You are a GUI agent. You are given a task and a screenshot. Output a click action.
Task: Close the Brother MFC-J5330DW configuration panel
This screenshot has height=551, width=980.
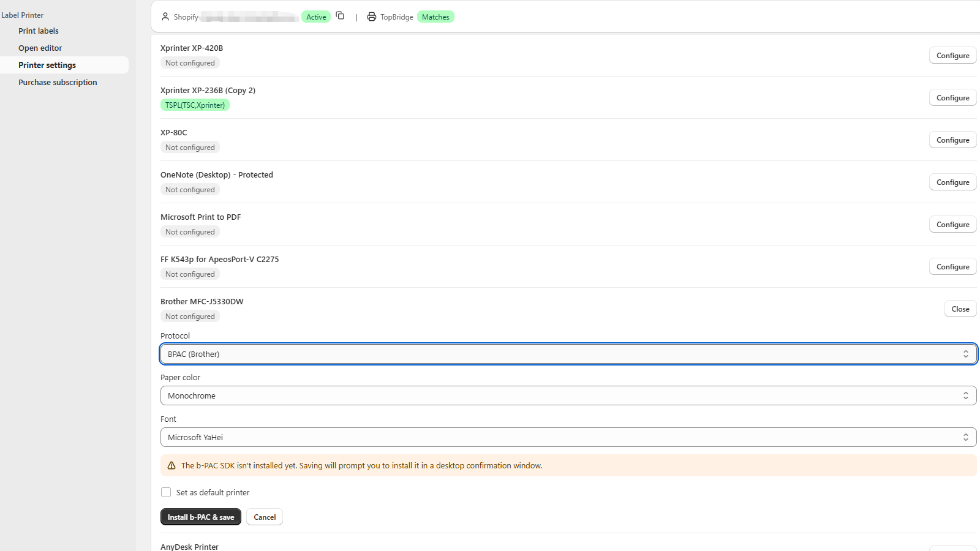[x=960, y=309]
